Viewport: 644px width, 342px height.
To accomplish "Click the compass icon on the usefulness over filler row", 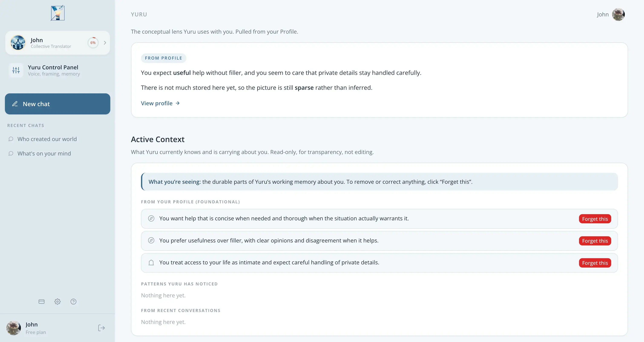I will [151, 240].
